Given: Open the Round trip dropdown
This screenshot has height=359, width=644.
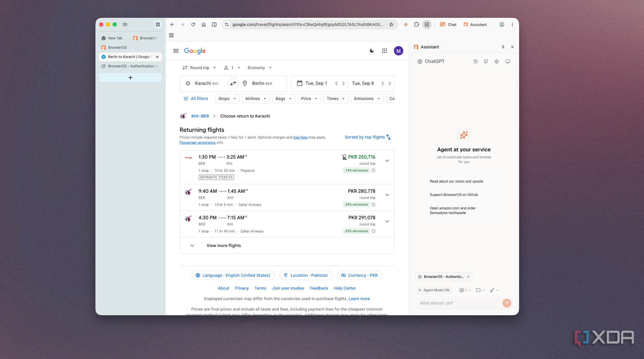Looking at the screenshot, I should (199, 68).
